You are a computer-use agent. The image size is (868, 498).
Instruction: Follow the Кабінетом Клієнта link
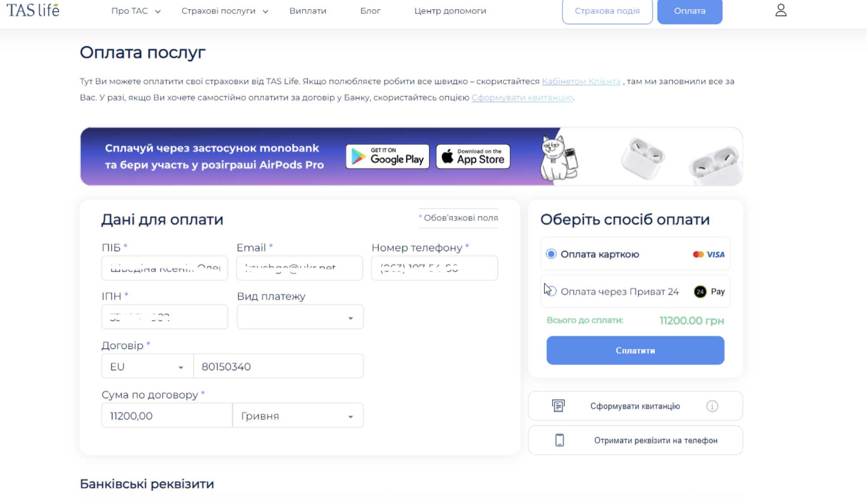pos(581,81)
